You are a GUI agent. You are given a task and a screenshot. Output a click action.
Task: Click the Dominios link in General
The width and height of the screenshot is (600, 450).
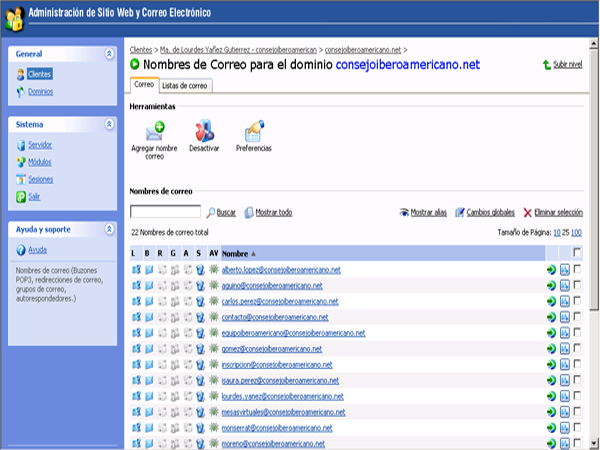(41, 92)
